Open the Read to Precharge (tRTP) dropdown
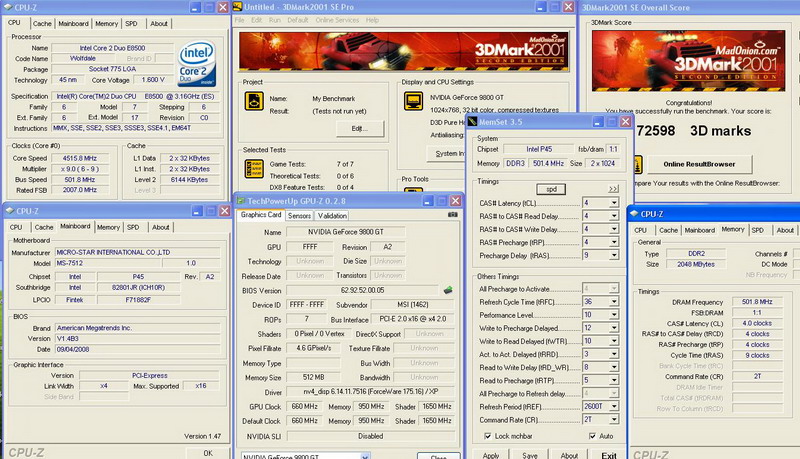Viewport: 800px width, 459px height. click(614, 380)
